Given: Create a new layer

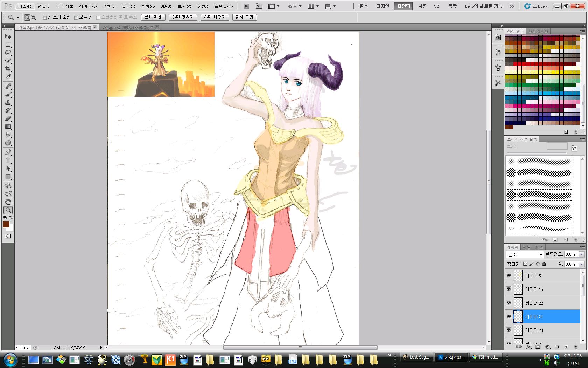Looking at the screenshot, I should [567, 347].
